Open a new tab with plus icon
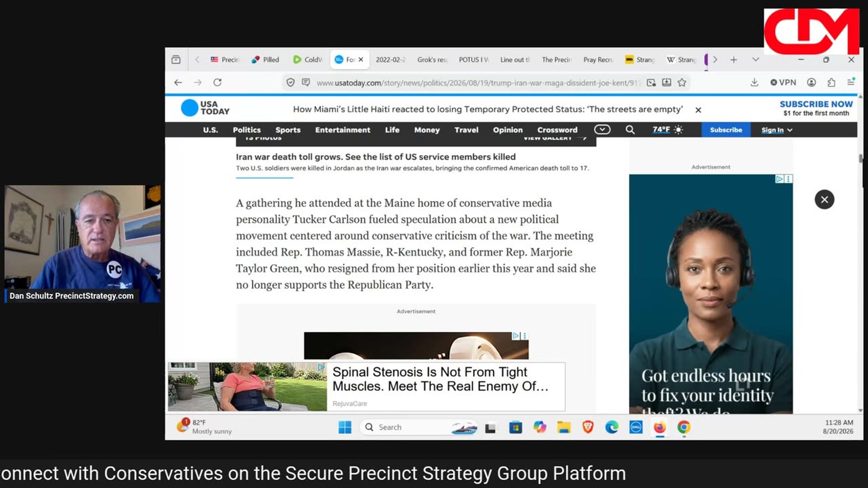 [x=734, y=60]
